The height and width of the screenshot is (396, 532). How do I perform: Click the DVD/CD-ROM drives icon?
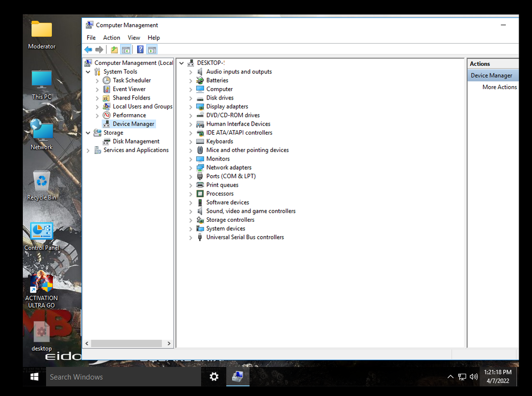click(200, 115)
